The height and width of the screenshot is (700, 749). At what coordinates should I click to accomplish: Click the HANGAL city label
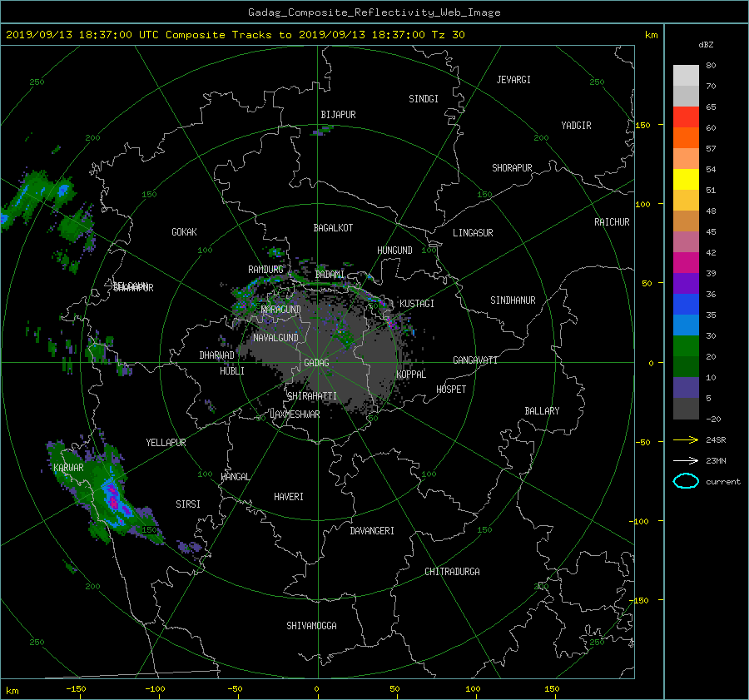pyautogui.click(x=236, y=477)
